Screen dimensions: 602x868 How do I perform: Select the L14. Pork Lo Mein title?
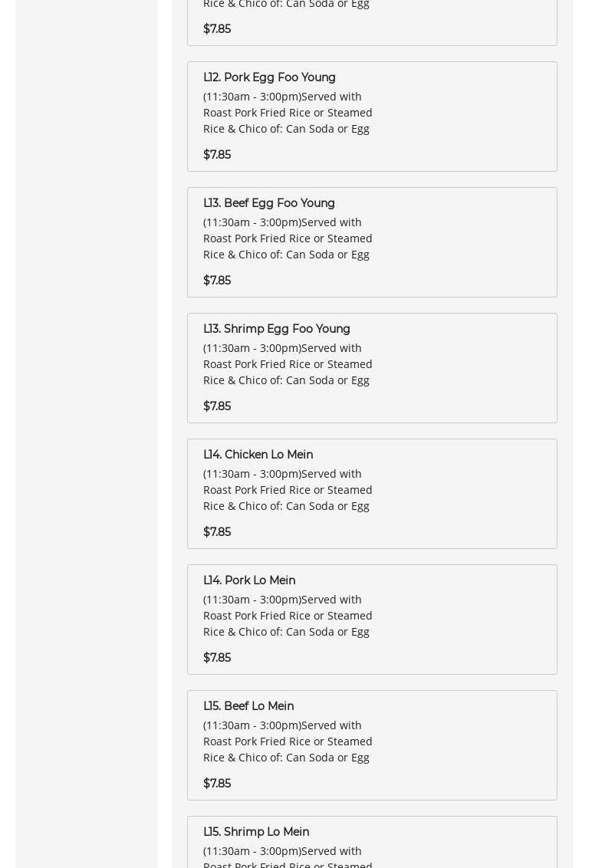coord(248,580)
